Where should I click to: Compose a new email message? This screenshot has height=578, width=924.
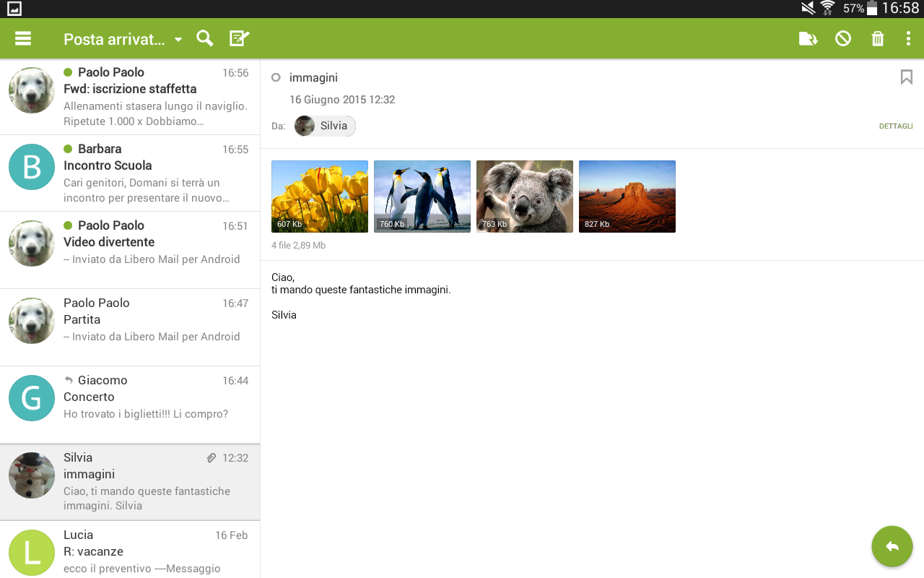point(238,38)
